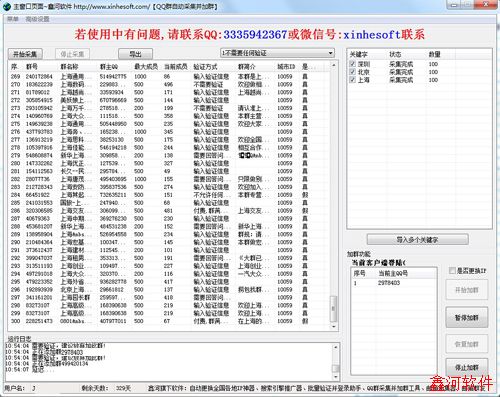
Task: Toggle the 北京 keyword checkbox
Action: (353, 72)
